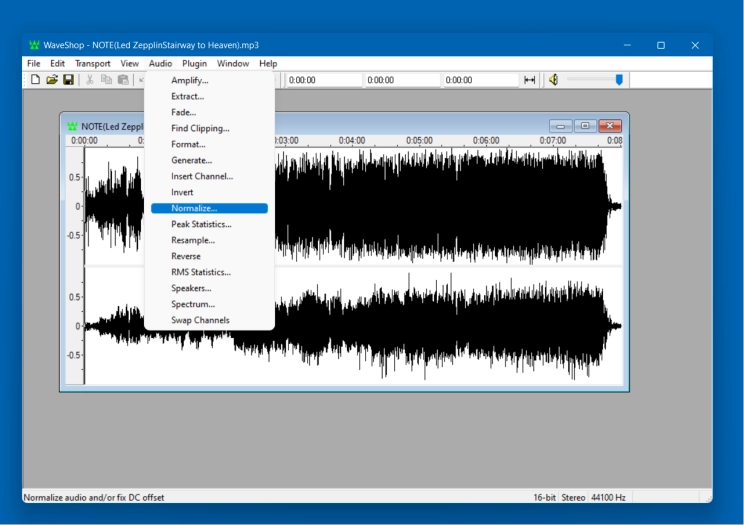744x525 pixels.
Task: Click the 44100 Hz status bar entry
Action: (x=608, y=497)
